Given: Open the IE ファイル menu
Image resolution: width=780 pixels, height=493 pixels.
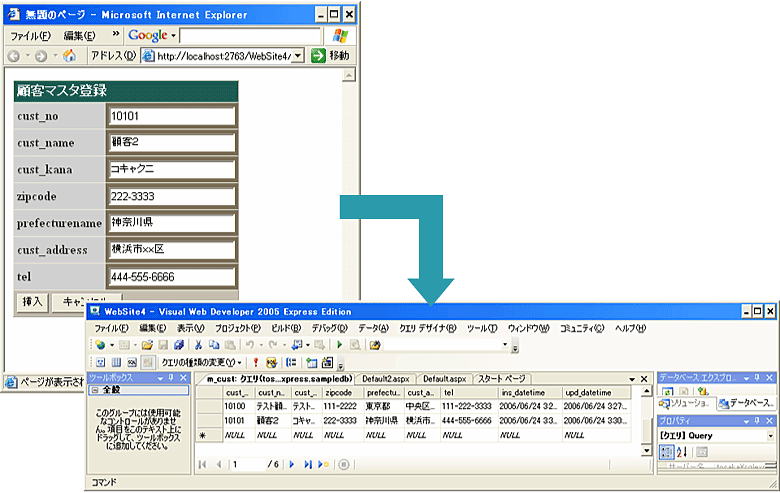Looking at the screenshot, I should 30,35.
